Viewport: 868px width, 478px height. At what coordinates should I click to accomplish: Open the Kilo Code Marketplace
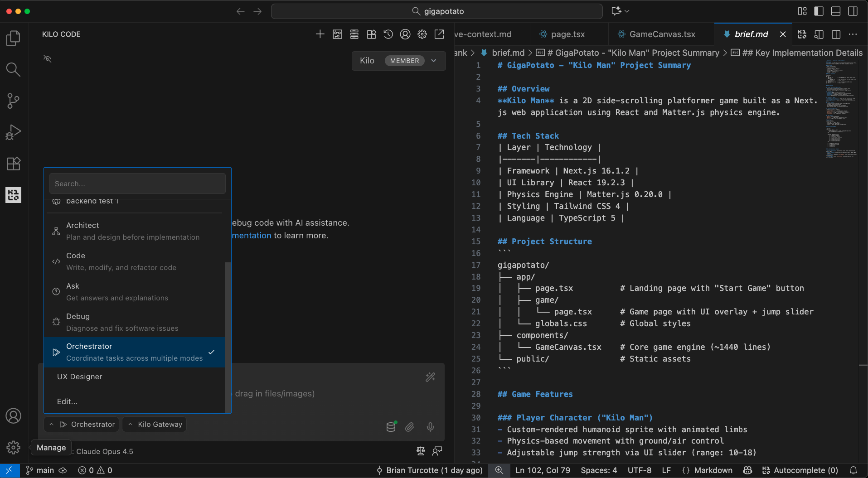coord(371,34)
